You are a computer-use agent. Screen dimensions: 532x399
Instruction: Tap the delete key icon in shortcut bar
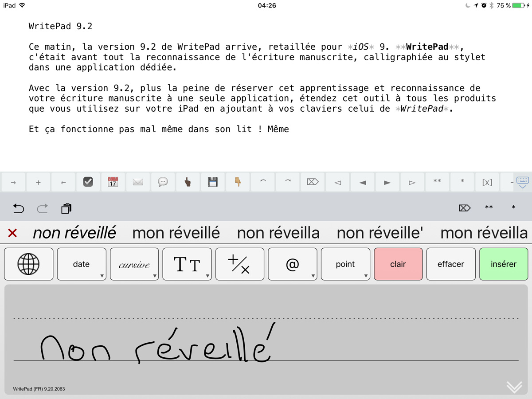313,182
